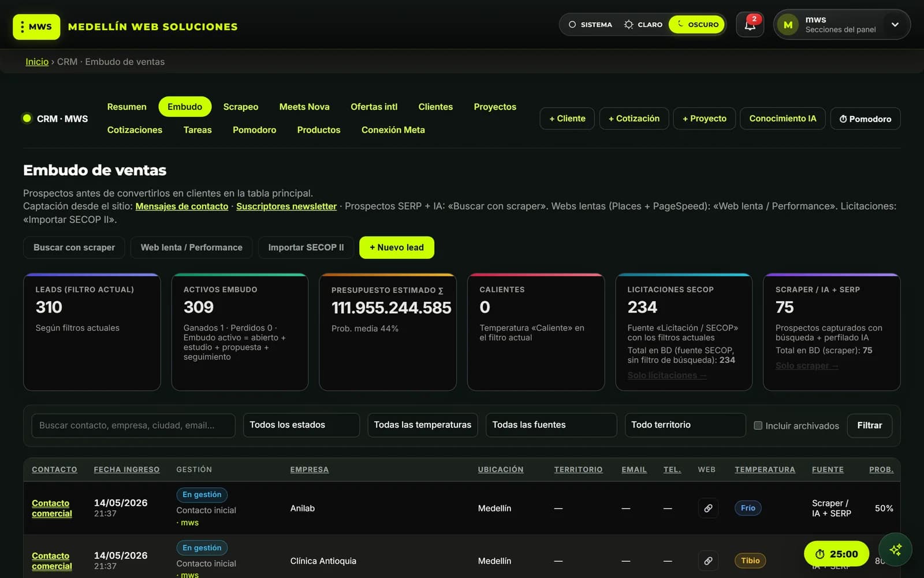Open the AI sparkle assistant button

(x=895, y=550)
